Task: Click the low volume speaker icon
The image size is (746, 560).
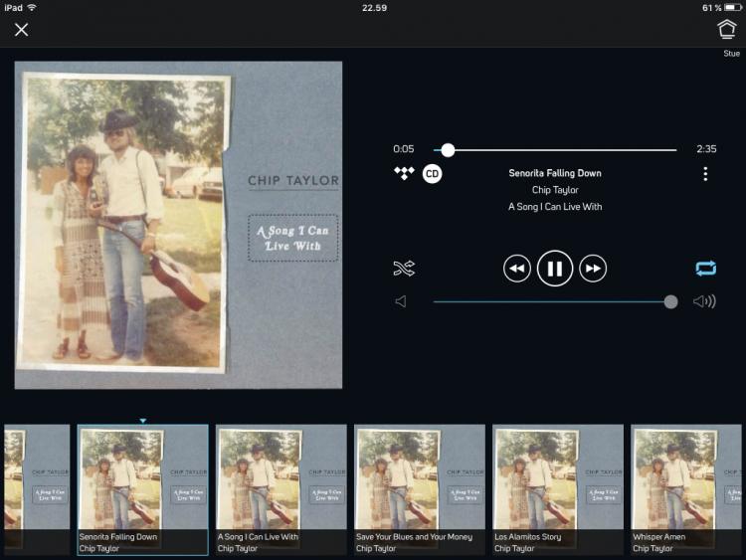Action: click(401, 301)
